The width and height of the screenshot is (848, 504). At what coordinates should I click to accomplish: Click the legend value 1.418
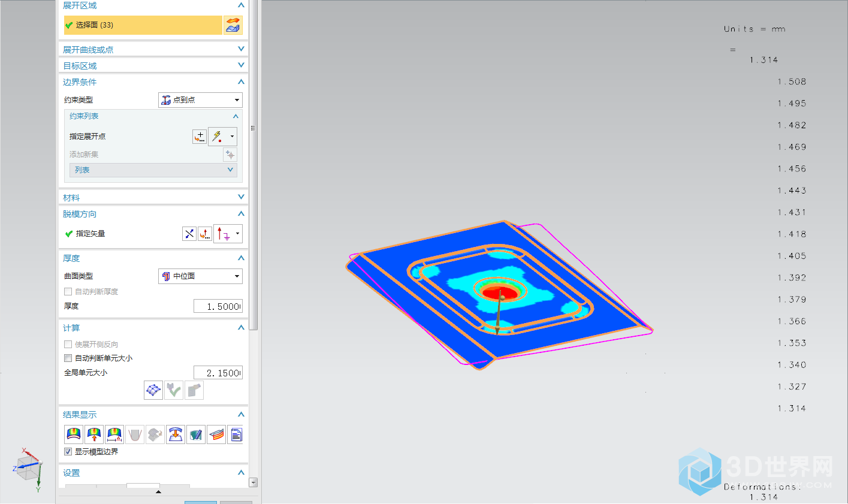pyautogui.click(x=792, y=234)
